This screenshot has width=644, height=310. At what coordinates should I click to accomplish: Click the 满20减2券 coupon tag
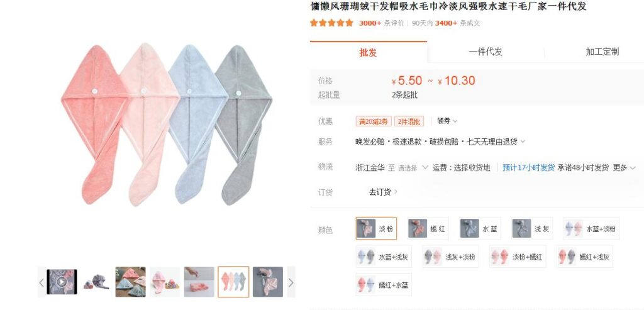374,121
